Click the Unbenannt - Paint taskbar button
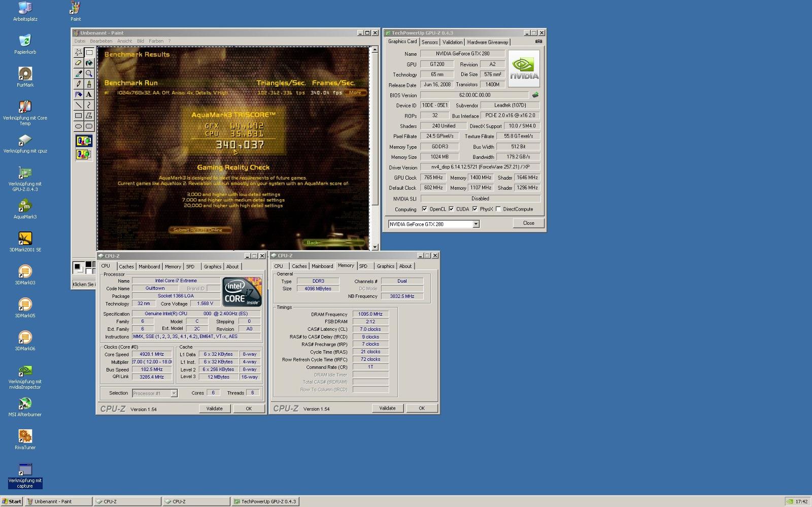The width and height of the screenshot is (812, 507). [58, 501]
